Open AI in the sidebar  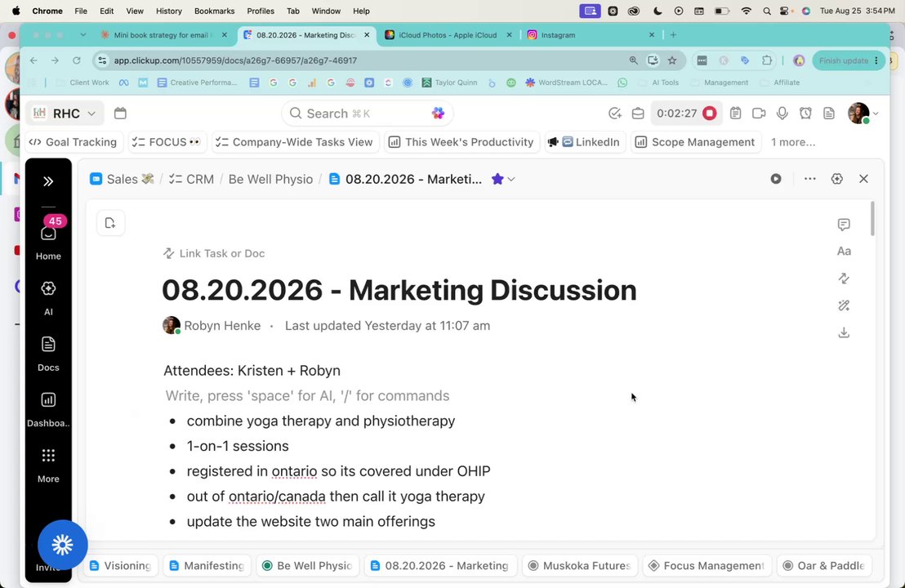coord(48,298)
